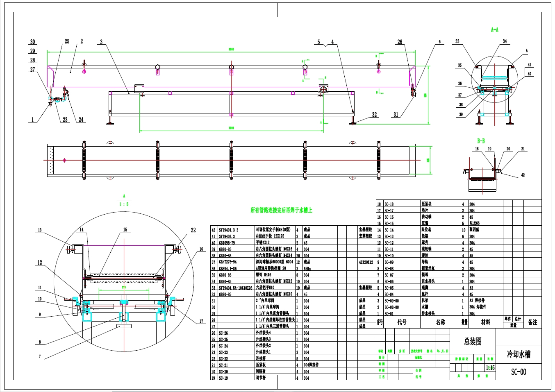Click the green note 所有管路连接完后再焊于水槽上
Viewport: 555px width, 392px height.
(x=282, y=210)
